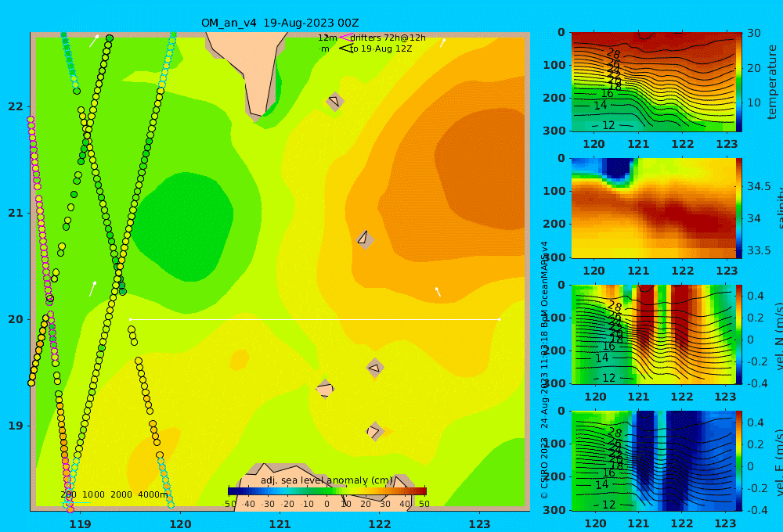The image size is (783, 532).
Task: Click the latitude tick label '21' on map
Action: [x=16, y=213]
